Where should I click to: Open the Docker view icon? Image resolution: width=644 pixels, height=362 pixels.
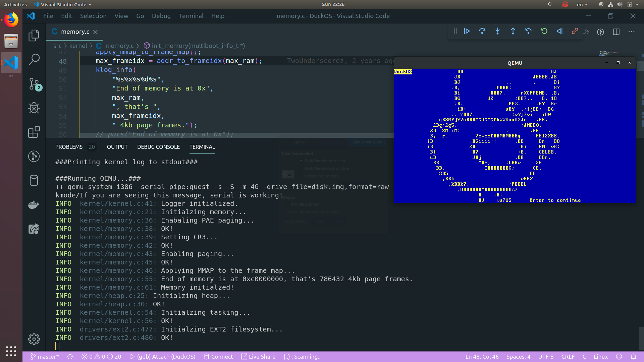click(34, 204)
